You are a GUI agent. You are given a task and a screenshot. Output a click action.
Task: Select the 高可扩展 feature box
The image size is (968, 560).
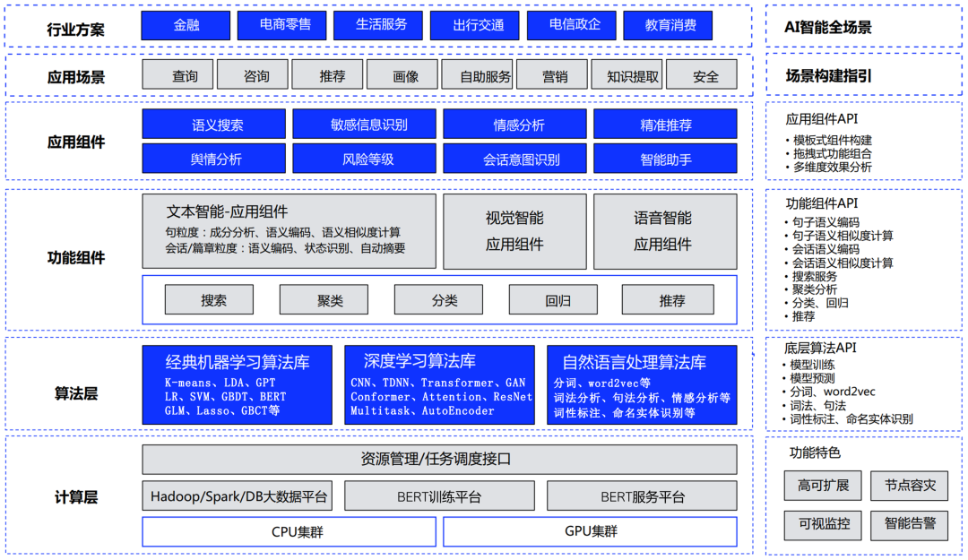click(x=823, y=486)
